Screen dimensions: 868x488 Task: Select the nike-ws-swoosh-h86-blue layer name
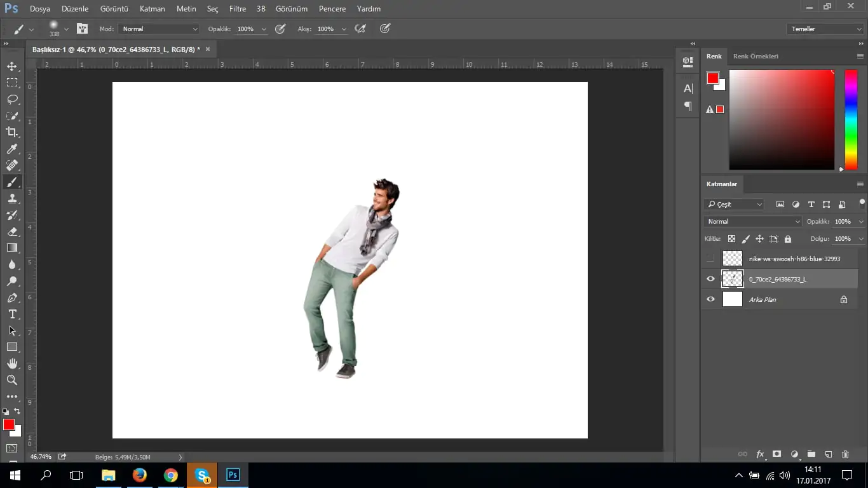coord(794,259)
